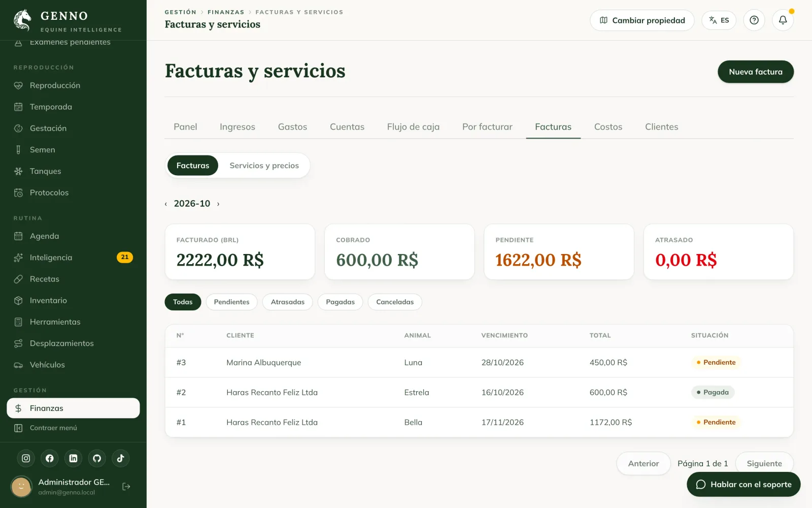Screen dimensions: 812x508
Task: Switch to Servicios y precios view
Action: click(x=264, y=166)
